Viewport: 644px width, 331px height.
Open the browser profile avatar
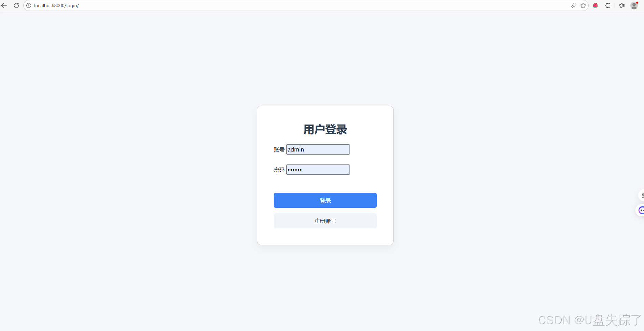coord(634,5)
